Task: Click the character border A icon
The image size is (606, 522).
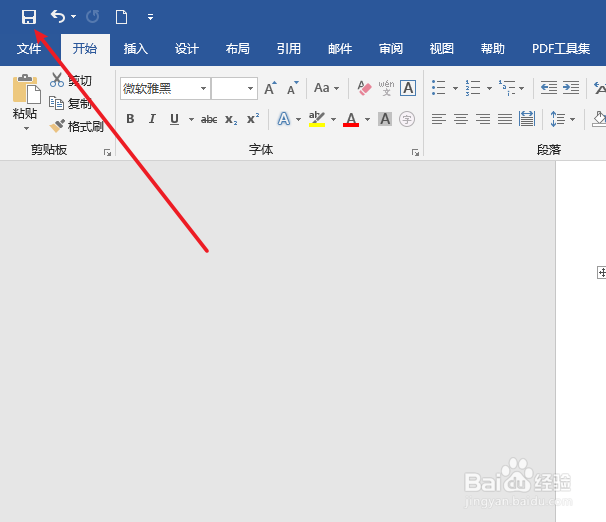Action: [x=408, y=88]
